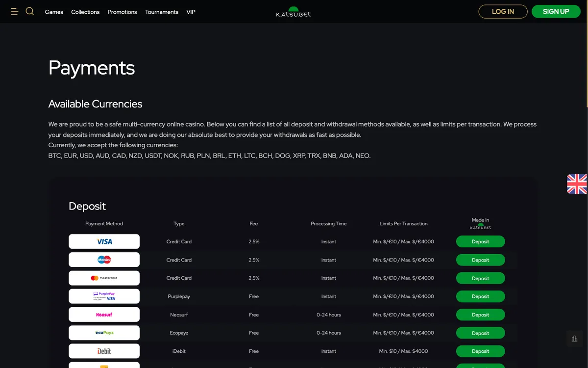The image size is (588, 368).
Task: Click the SIGN UP button
Action: (x=556, y=11)
